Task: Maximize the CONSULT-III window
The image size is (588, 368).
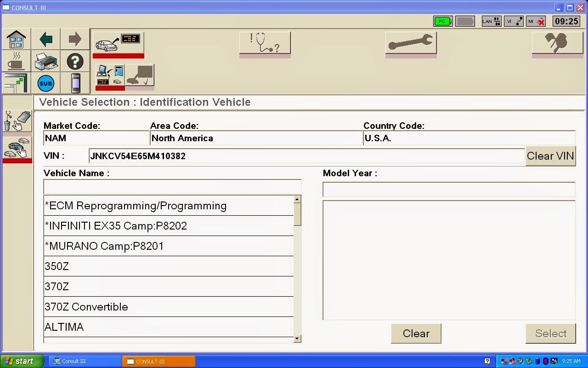Action: 570,7
